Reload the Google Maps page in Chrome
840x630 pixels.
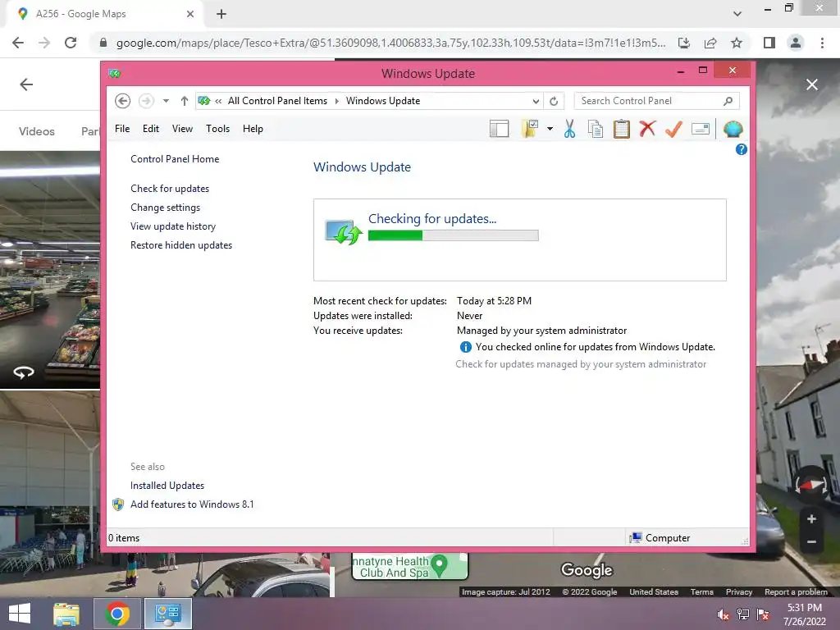pyautogui.click(x=71, y=43)
